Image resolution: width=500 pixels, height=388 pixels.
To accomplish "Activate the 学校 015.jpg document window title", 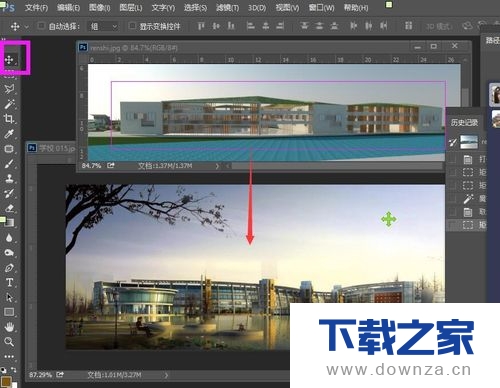I will coord(58,148).
